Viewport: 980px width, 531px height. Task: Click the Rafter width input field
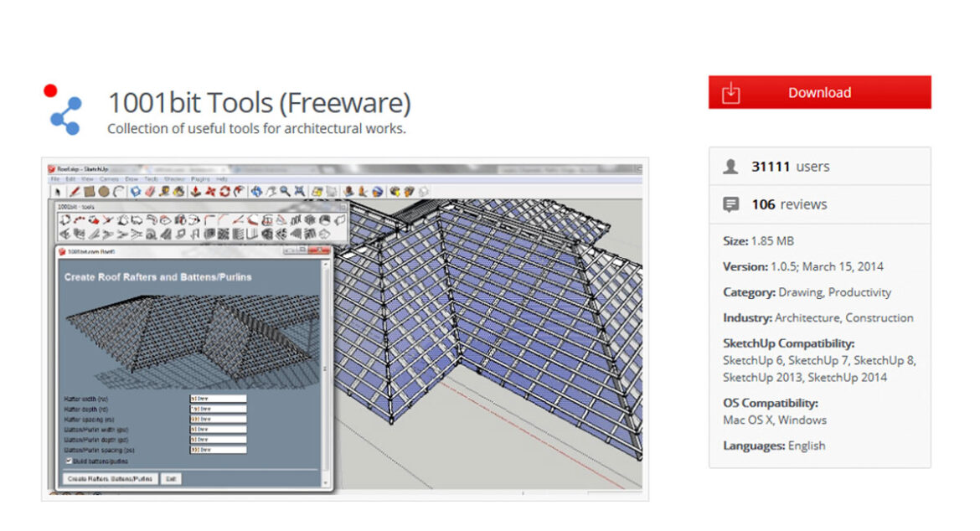218,399
